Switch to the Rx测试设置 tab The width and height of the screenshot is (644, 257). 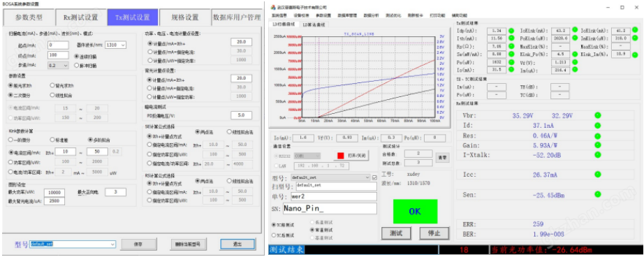[x=80, y=17]
